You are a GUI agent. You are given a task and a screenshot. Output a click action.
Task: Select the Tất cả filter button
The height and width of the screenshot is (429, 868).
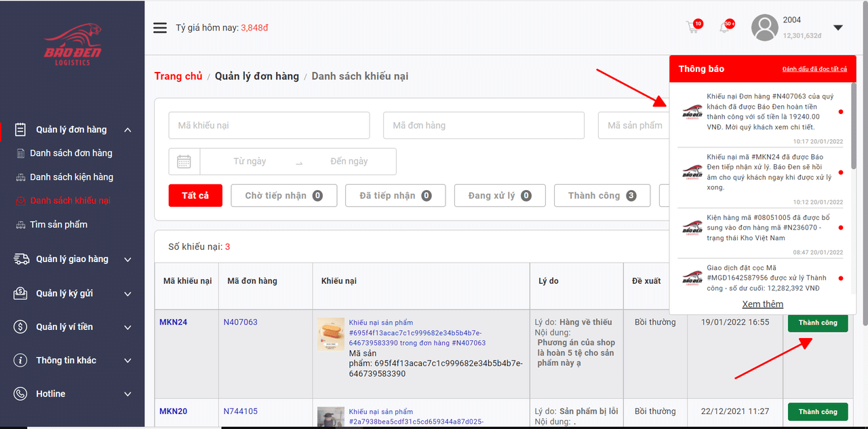[195, 195]
